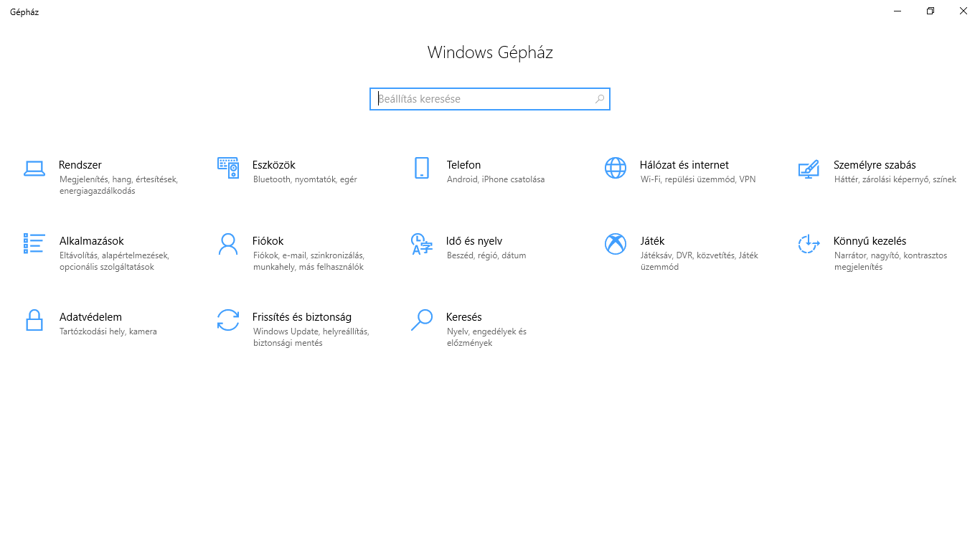Click the Személyre szabás paintbrush icon
The width and height of the screenshot is (980, 551).
pyautogui.click(x=809, y=169)
